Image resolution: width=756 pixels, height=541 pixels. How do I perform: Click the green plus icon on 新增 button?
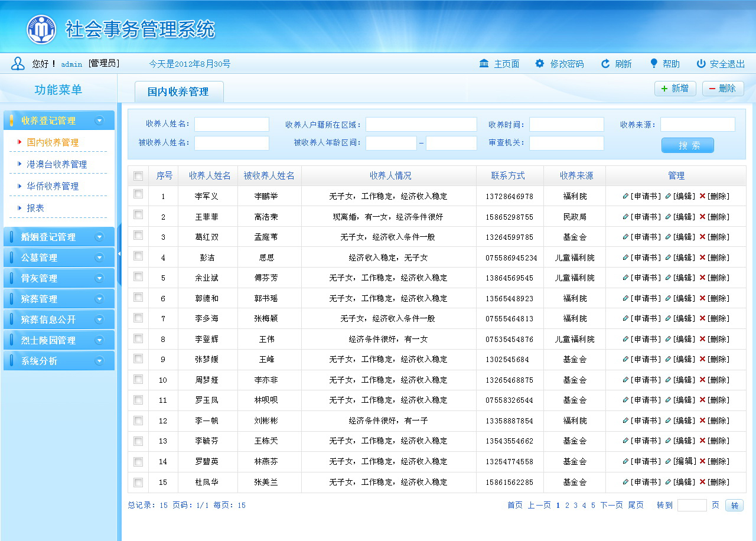[x=664, y=89]
